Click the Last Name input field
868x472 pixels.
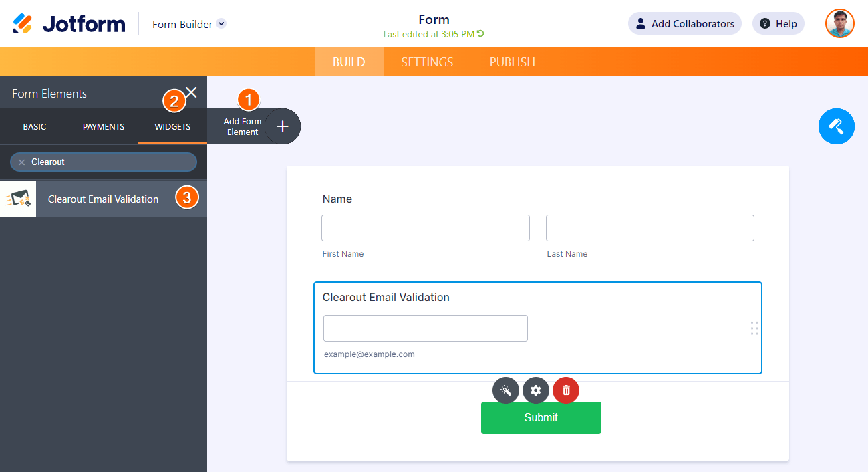pyautogui.click(x=650, y=228)
